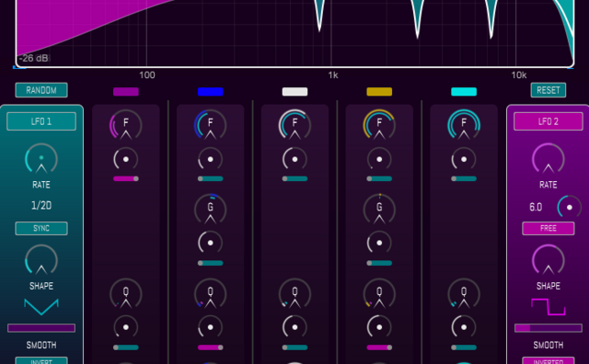
Task: Click the blue band color swatch
Action: point(211,92)
